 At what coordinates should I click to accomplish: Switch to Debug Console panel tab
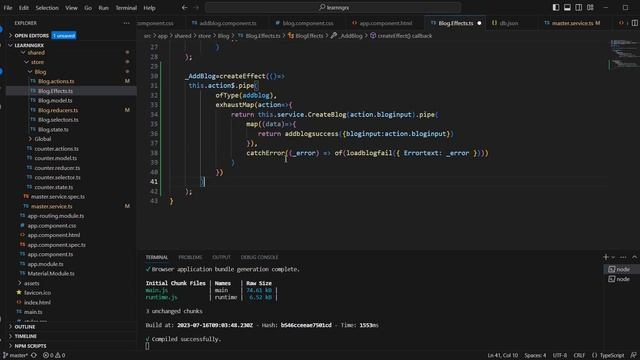(259, 257)
